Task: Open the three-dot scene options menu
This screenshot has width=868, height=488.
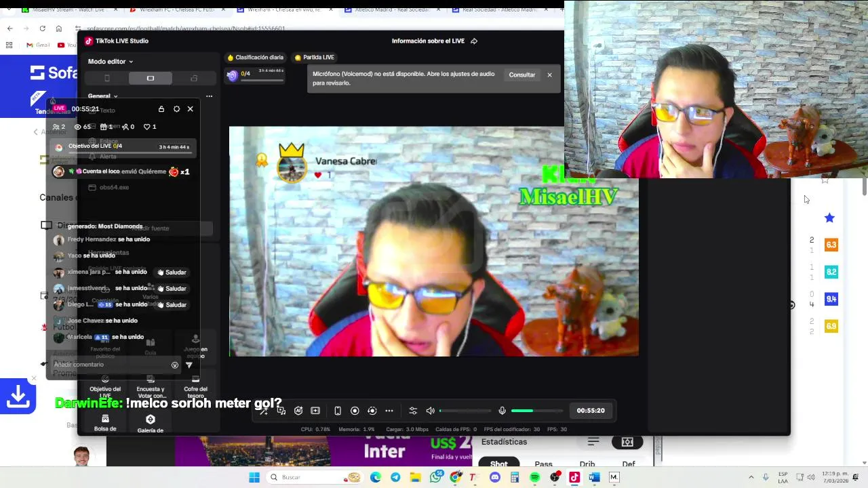Action: pyautogui.click(x=209, y=96)
